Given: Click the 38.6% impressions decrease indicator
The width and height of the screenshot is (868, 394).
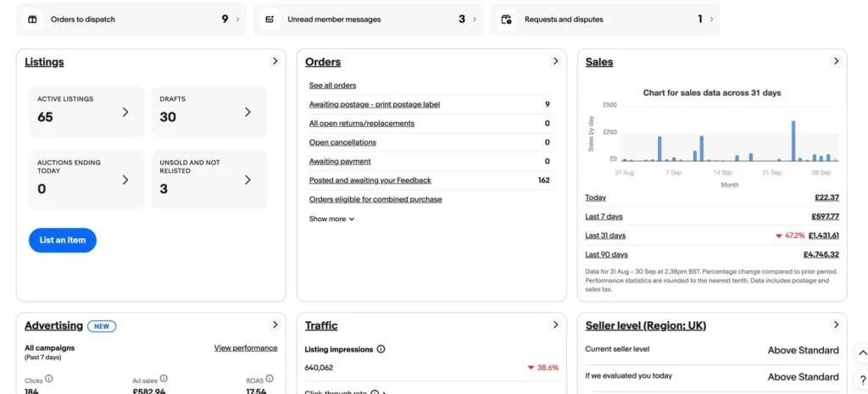Looking at the screenshot, I should pyautogui.click(x=543, y=368).
